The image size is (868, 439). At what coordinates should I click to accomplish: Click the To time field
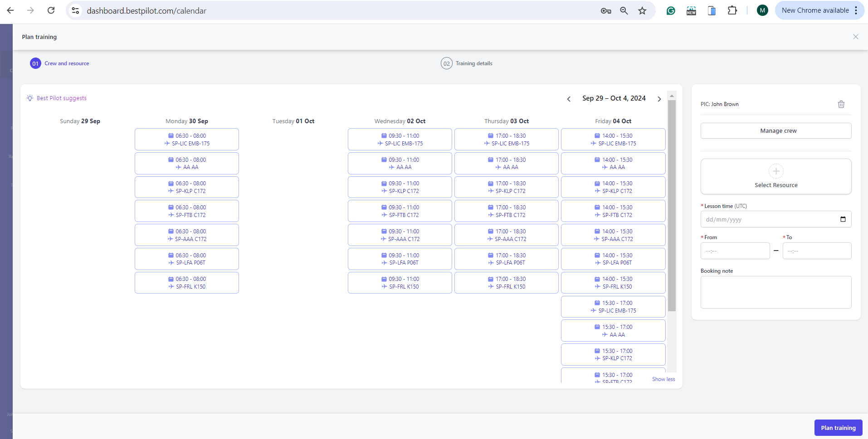[x=817, y=251]
